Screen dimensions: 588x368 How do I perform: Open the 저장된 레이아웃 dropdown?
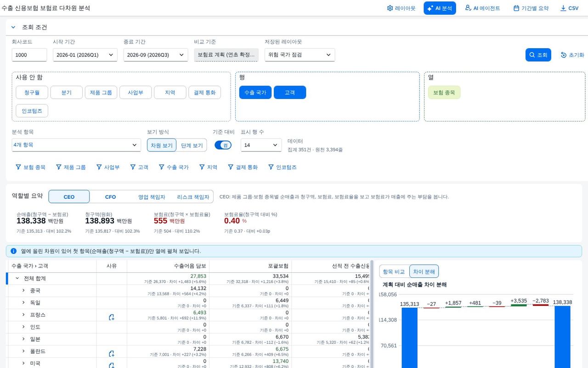coord(300,55)
